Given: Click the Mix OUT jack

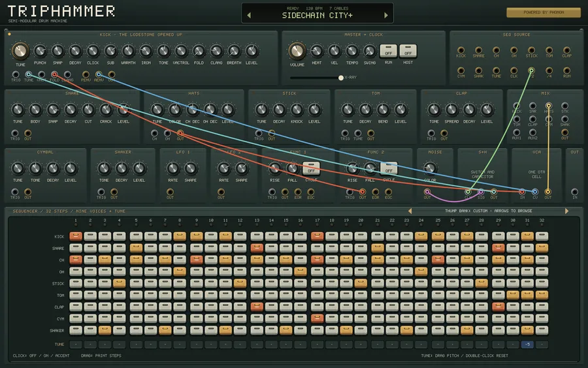Looking at the screenshot, I should 564,132.
